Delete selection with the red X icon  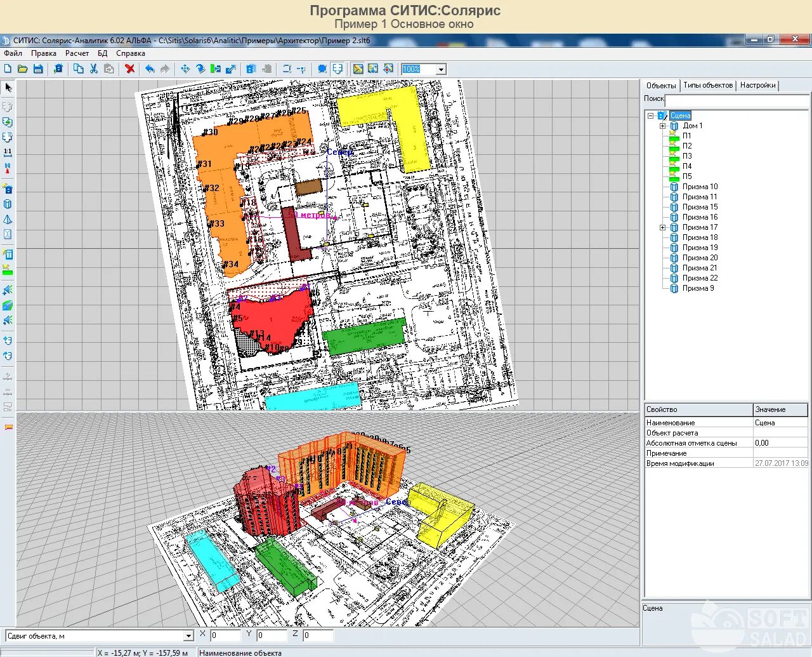point(130,69)
